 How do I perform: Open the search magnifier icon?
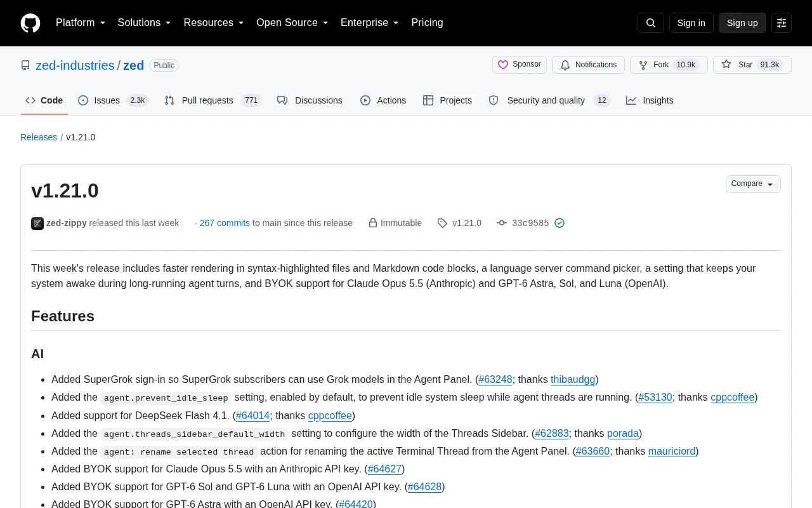pos(651,23)
